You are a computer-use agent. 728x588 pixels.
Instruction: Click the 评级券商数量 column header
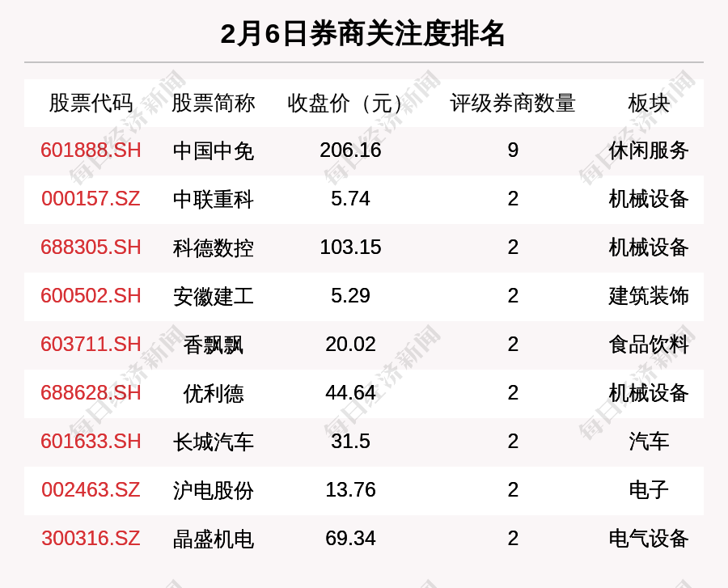click(x=513, y=103)
